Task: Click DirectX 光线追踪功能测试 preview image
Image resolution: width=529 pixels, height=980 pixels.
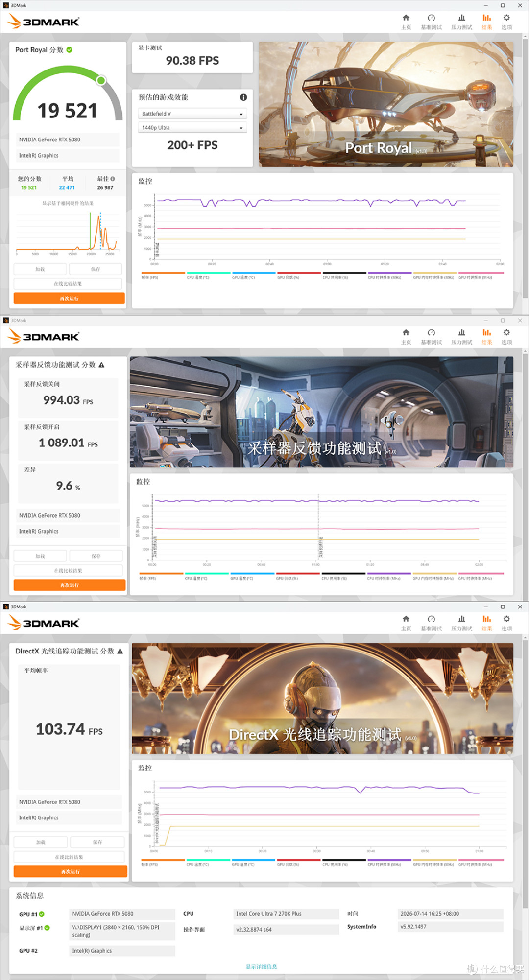Action: coord(322,699)
